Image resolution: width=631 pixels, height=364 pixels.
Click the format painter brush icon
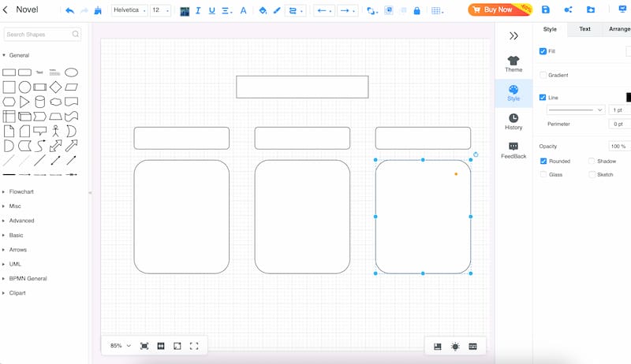click(x=98, y=10)
